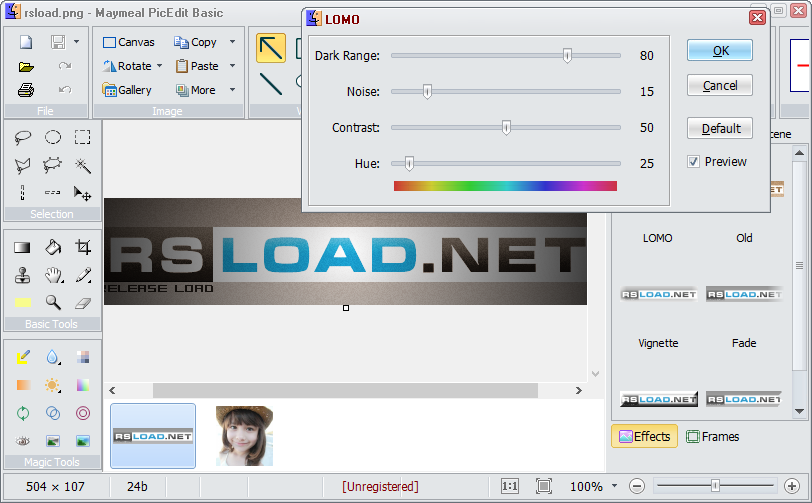Activate the clone stamp tool
812x503 pixels.
(x=22, y=275)
